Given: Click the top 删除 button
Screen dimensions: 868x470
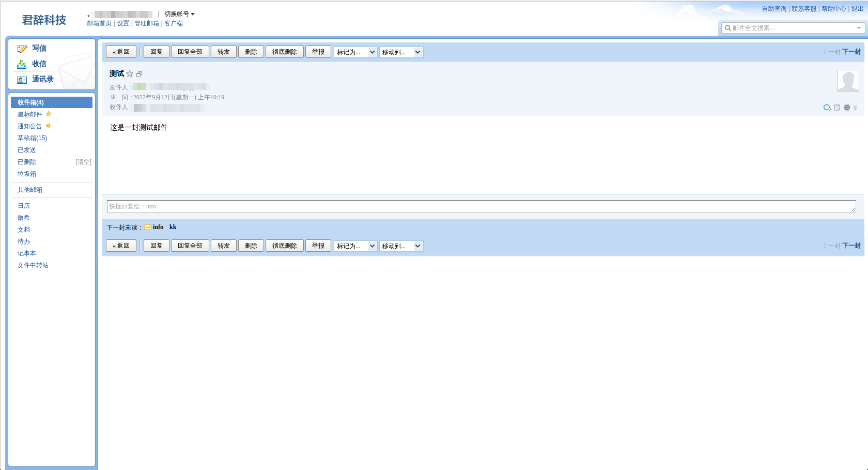Looking at the screenshot, I should 251,52.
